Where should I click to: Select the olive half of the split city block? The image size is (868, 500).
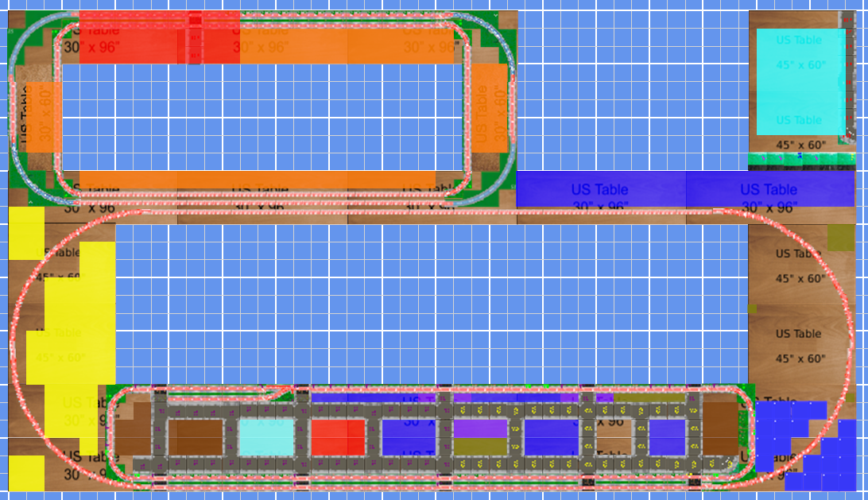pos(480,446)
